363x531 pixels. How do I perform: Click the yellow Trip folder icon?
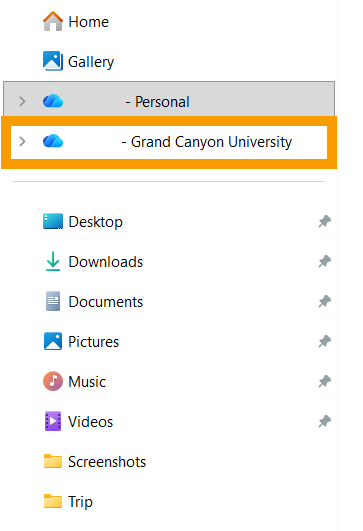[x=53, y=501]
